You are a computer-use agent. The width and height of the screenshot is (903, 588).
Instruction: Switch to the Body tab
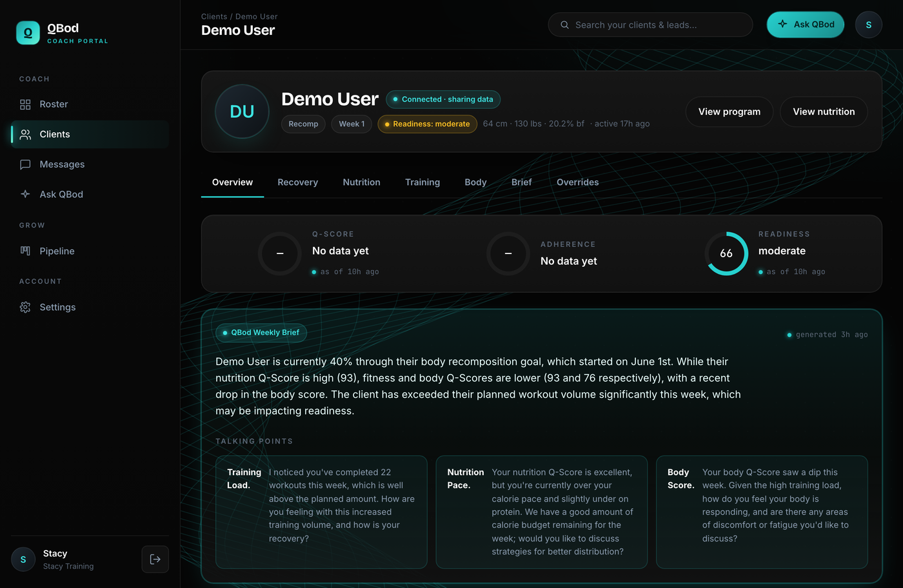[475, 182]
